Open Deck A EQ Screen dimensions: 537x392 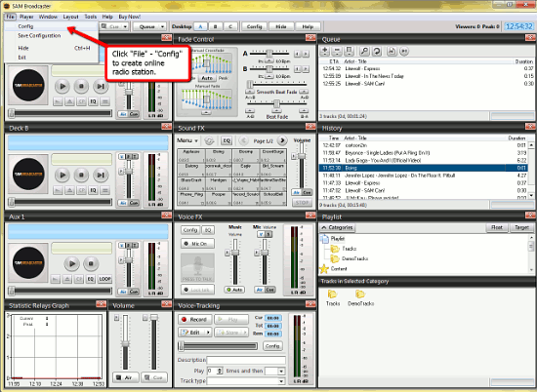click(x=93, y=101)
